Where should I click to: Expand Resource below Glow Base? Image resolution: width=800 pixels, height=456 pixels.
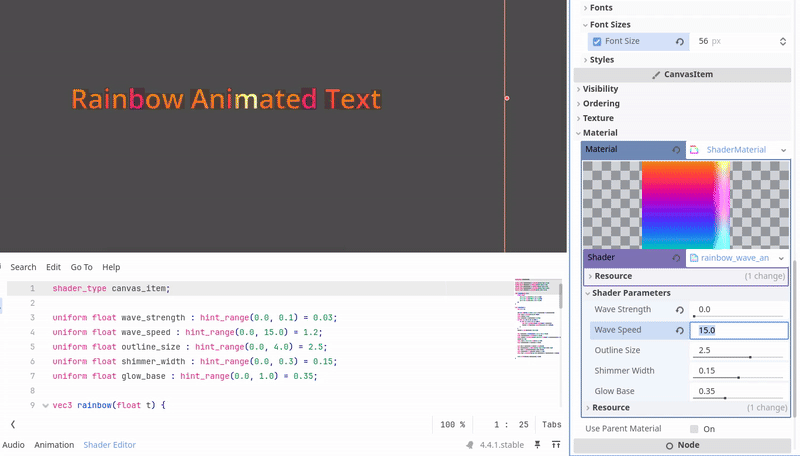686,408
